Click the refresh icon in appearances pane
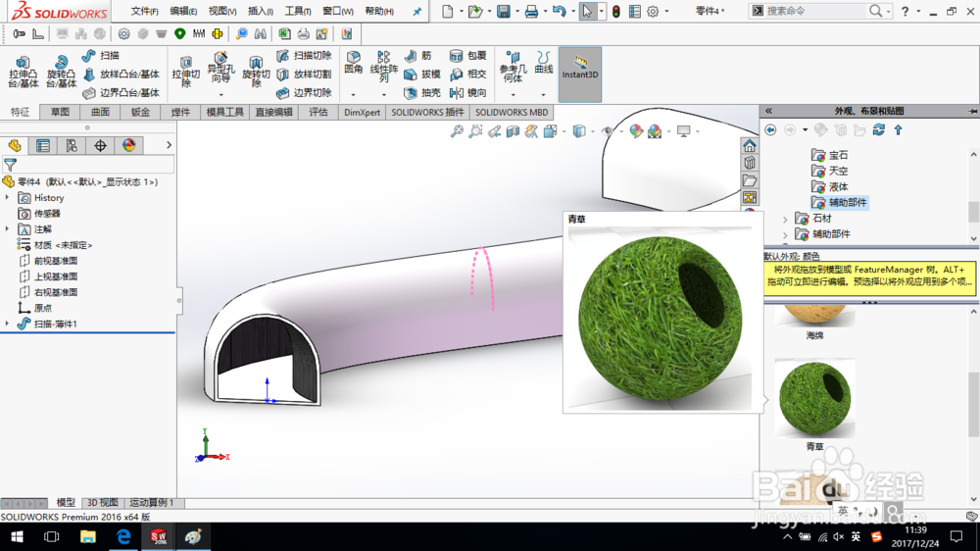The height and width of the screenshot is (551, 980). tap(879, 130)
